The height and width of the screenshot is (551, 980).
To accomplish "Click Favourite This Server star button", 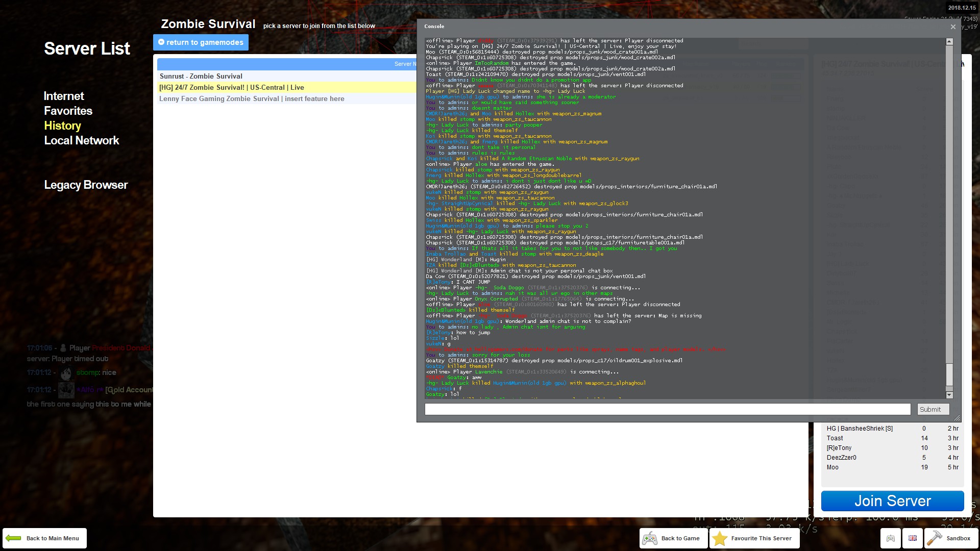I will tap(754, 538).
